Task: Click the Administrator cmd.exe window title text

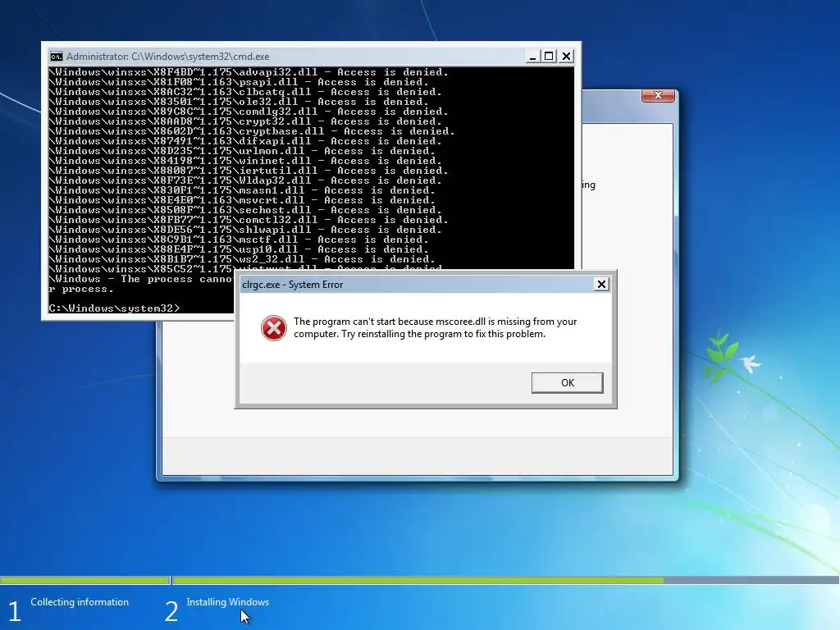Action: [167, 57]
